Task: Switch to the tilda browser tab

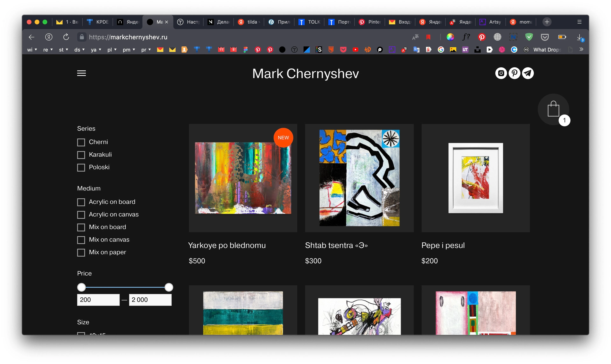Action: point(249,22)
